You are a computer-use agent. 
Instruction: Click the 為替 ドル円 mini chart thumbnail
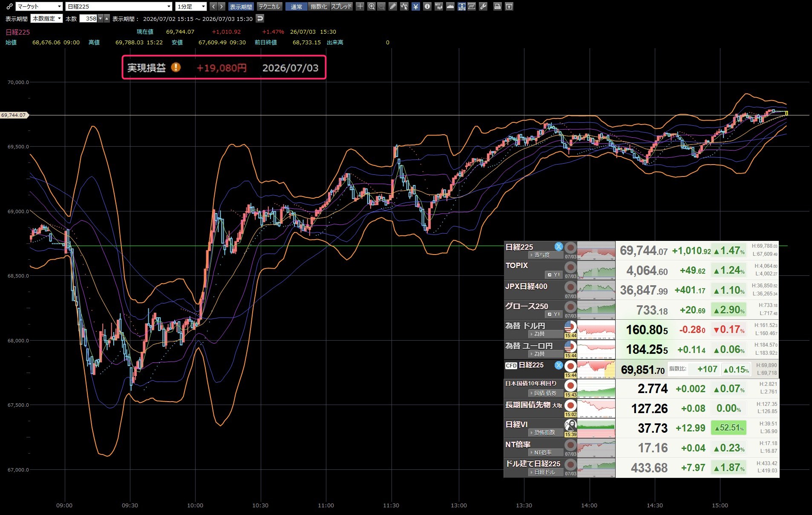point(596,330)
